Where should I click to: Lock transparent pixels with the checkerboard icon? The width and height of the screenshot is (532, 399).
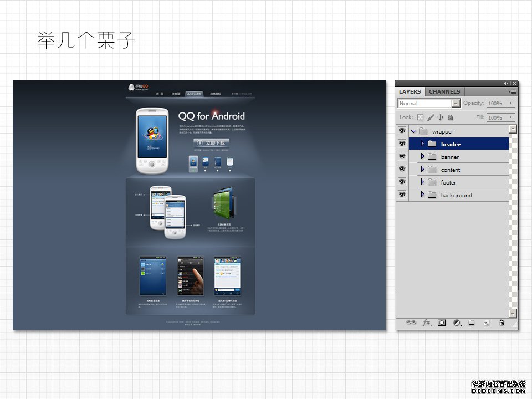[421, 117]
